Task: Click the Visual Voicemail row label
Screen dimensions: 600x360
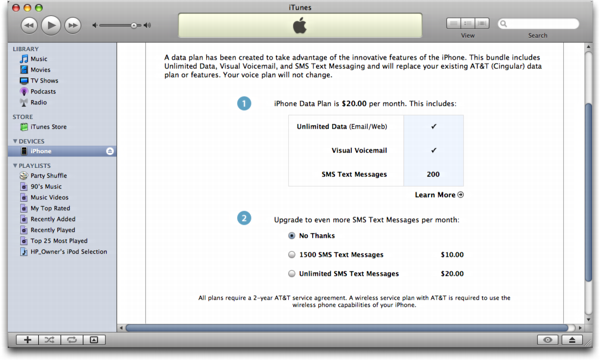Action: [359, 150]
